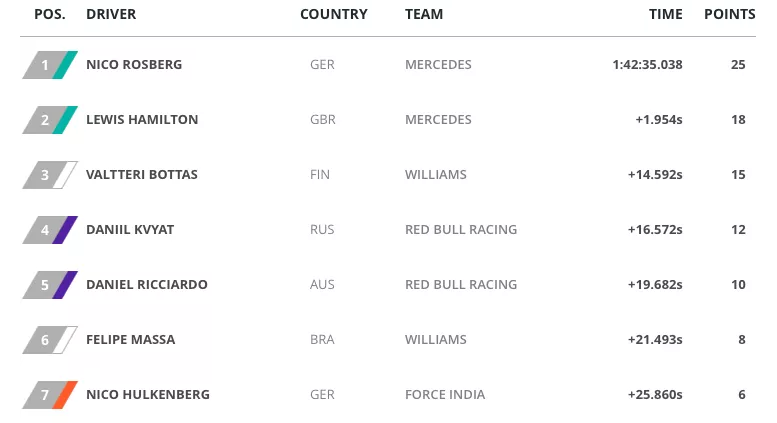Screen dimensions: 777x423
Task: Click the position 1 badge for Nico Rosberg
Action: click(x=50, y=65)
